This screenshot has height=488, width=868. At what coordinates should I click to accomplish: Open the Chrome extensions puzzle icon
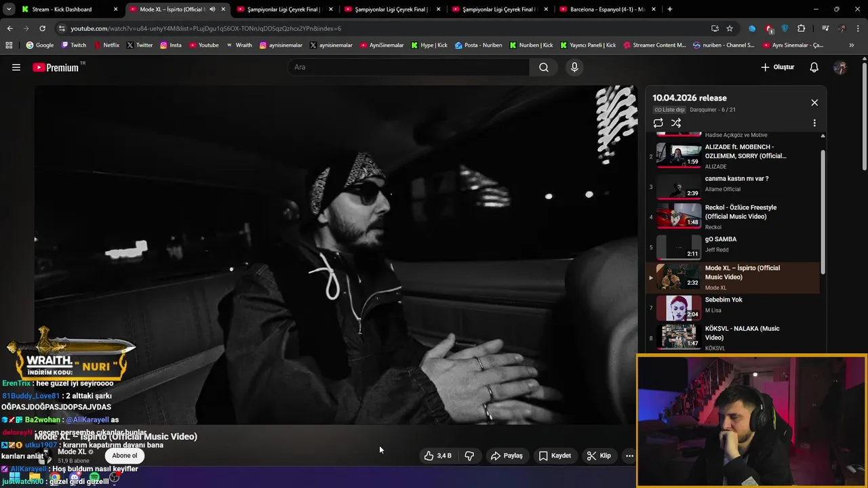point(802,28)
